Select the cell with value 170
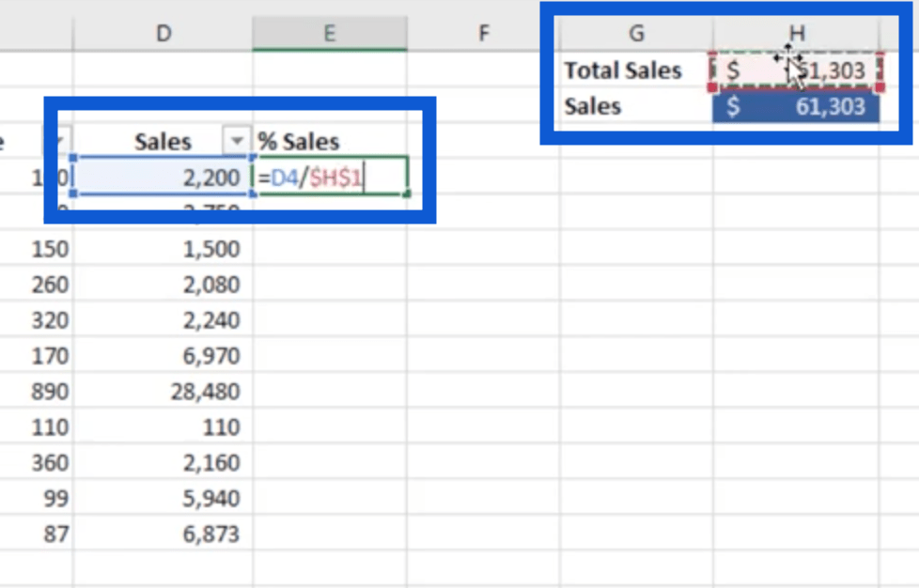This screenshot has width=919, height=588. [x=37, y=355]
